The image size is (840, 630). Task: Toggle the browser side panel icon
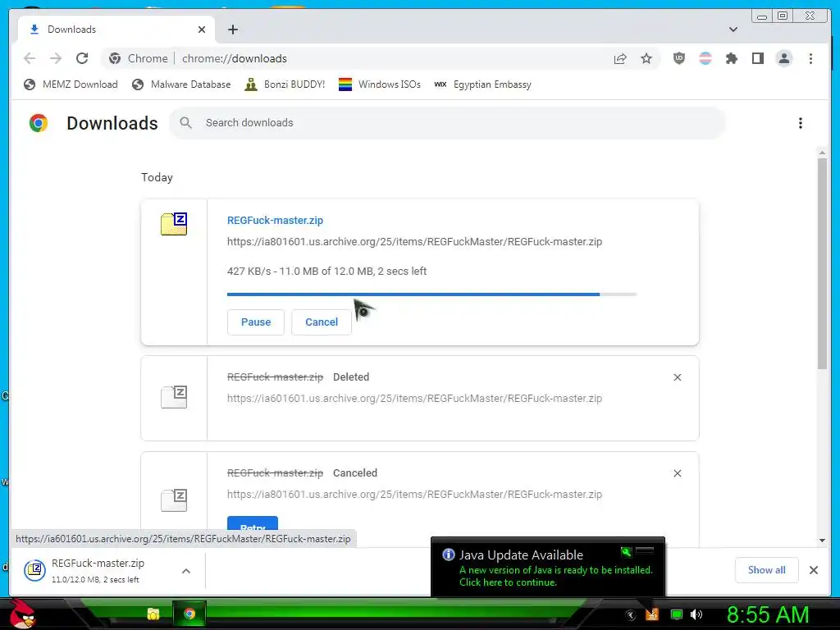pyautogui.click(x=757, y=58)
